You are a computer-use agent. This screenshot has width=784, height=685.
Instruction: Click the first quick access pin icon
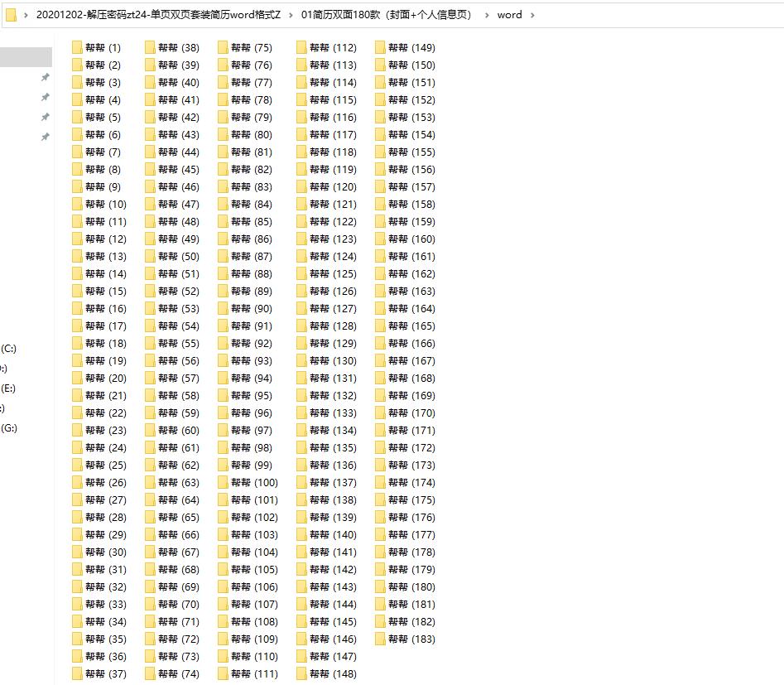point(45,77)
